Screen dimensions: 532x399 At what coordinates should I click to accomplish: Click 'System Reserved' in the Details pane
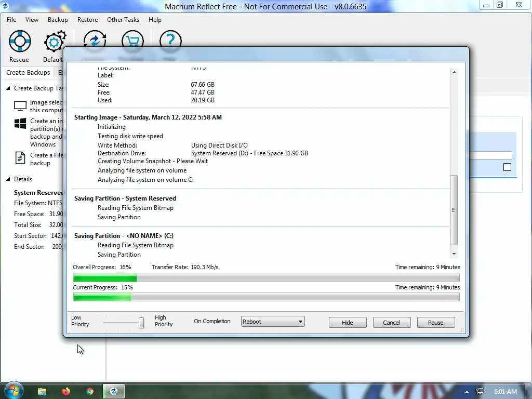pyautogui.click(x=38, y=193)
